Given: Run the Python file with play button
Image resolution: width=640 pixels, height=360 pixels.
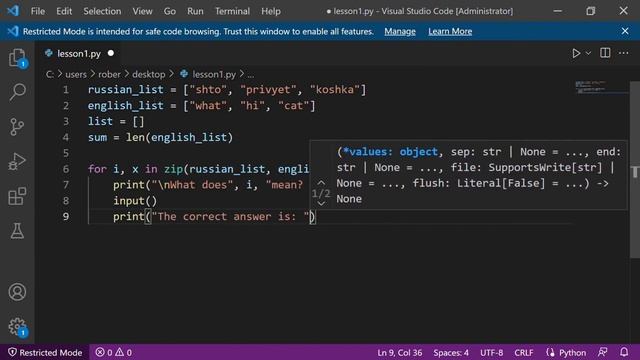Looking at the screenshot, I should [576, 53].
